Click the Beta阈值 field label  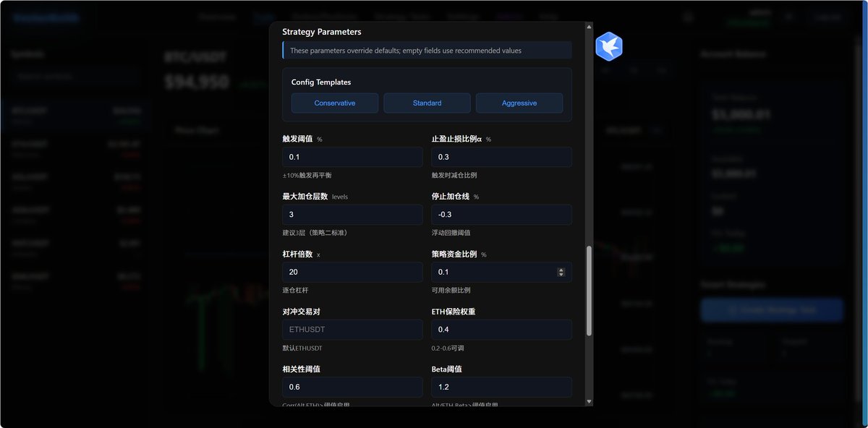tap(446, 369)
